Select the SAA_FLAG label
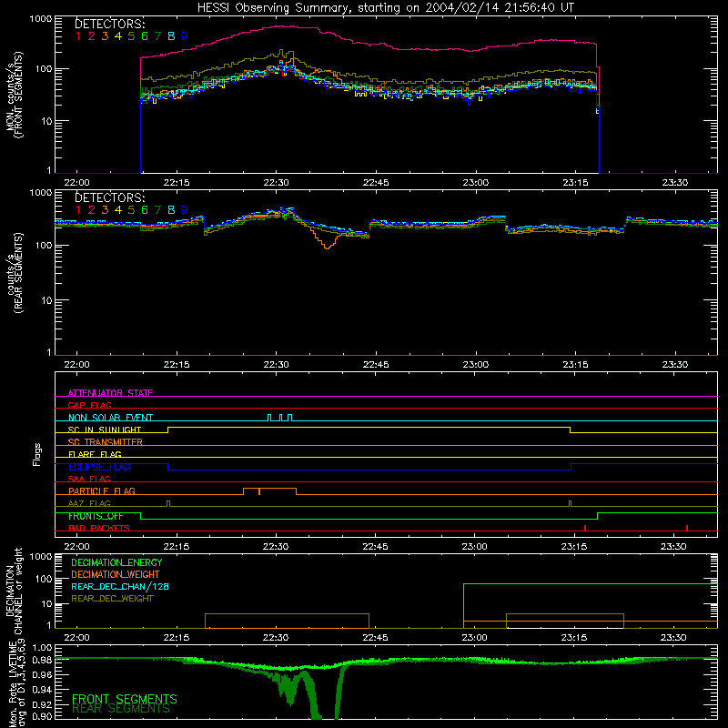This screenshot has width=728, height=728. (89, 479)
